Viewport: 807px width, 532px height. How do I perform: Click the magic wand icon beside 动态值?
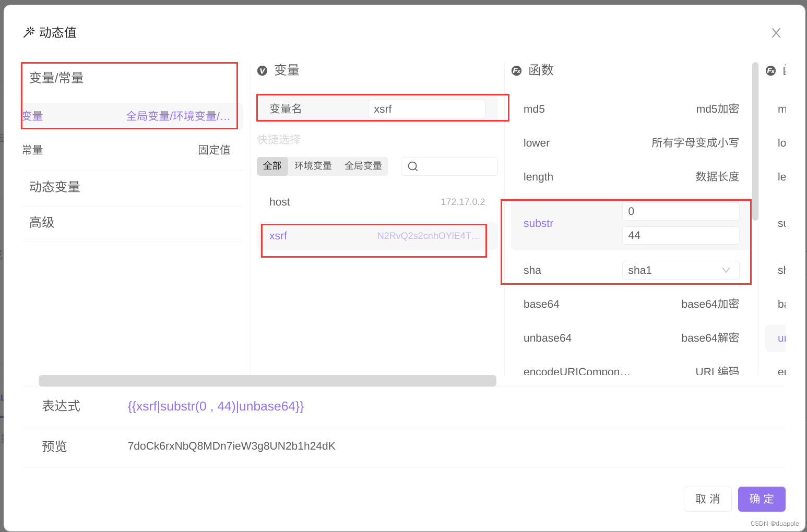coord(29,32)
